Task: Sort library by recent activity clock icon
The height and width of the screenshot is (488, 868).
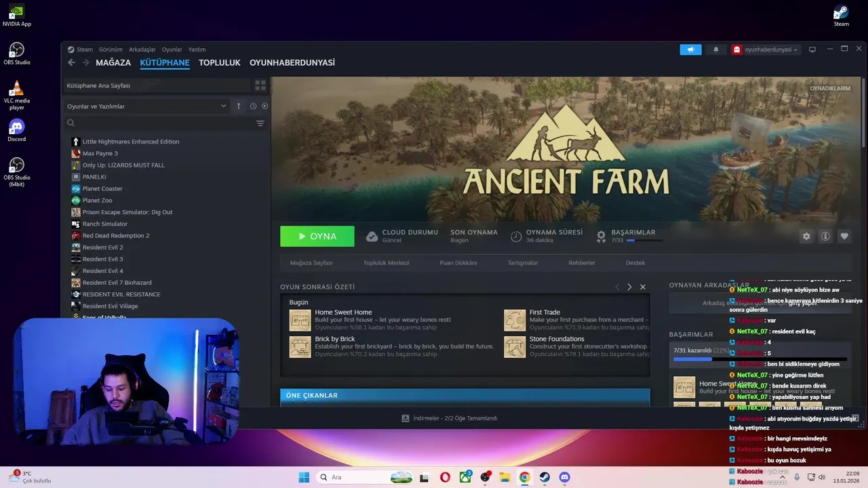Action: (253, 106)
